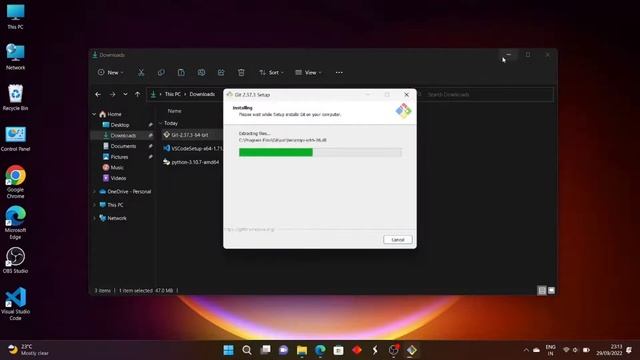This screenshot has height=360, width=640.
Task: Select Git-2.37.3-64-bit file
Action: 191,135
